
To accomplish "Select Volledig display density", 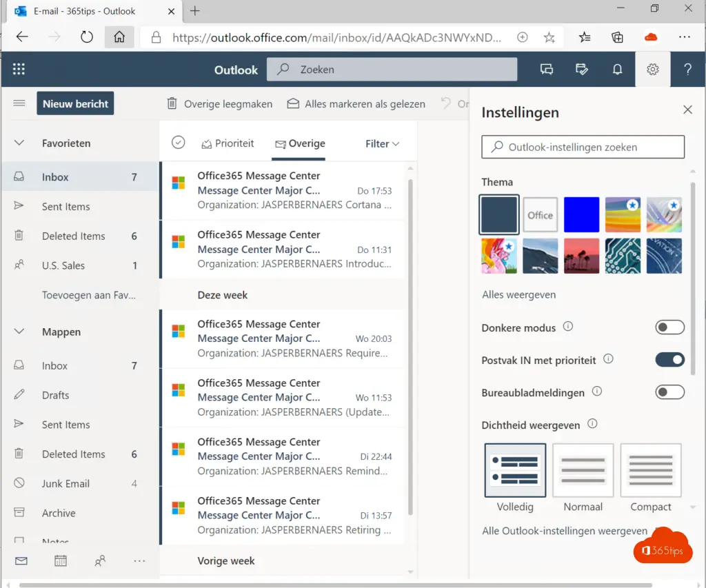I will 515,470.
